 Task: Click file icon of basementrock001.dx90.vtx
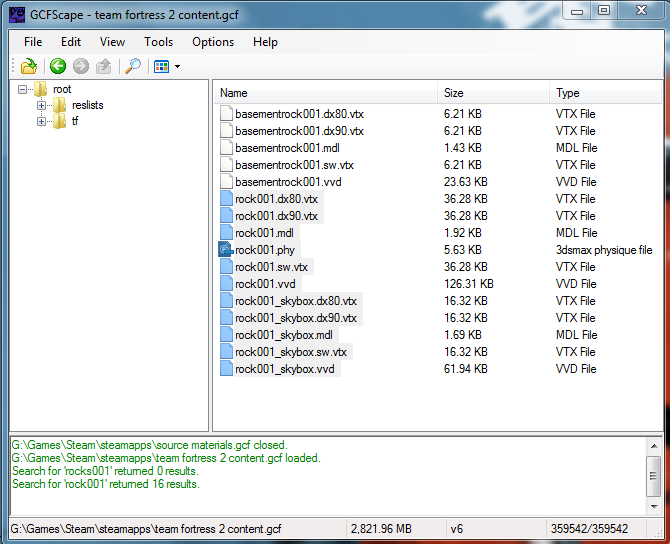pos(226,131)
